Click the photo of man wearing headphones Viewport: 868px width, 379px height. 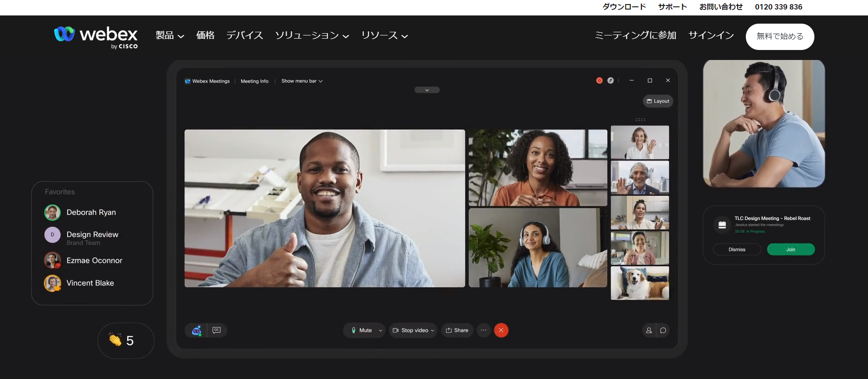click(x=764, y=124)
